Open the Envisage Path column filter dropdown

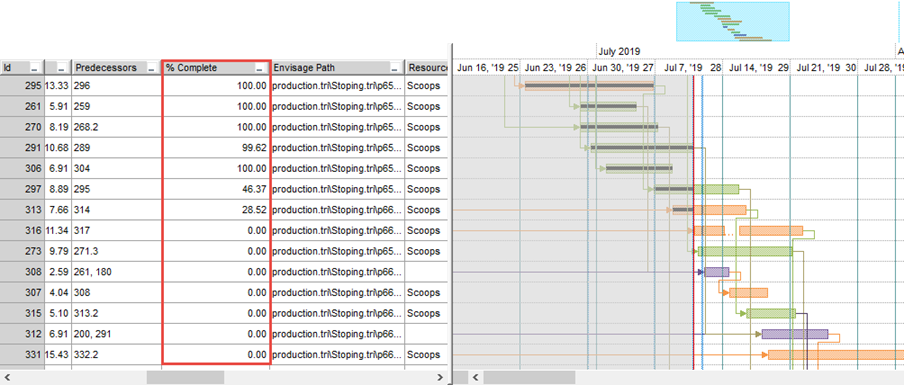coord(395,68)
